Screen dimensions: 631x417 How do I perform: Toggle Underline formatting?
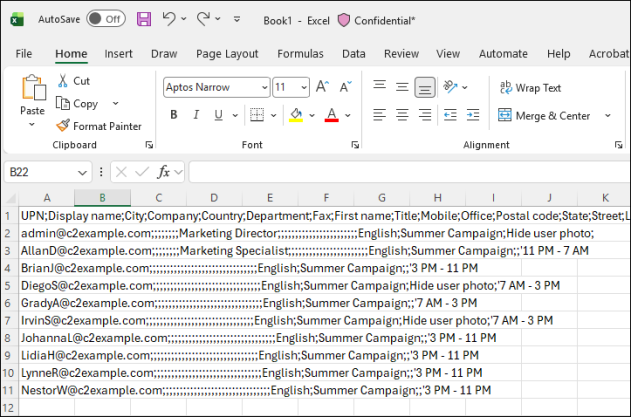tap(219, 115)
